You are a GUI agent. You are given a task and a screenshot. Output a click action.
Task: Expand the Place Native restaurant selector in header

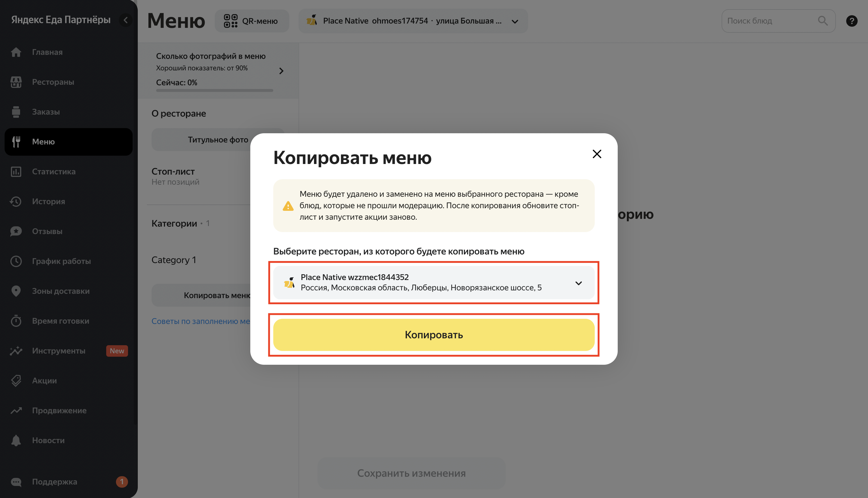(413, 21)
